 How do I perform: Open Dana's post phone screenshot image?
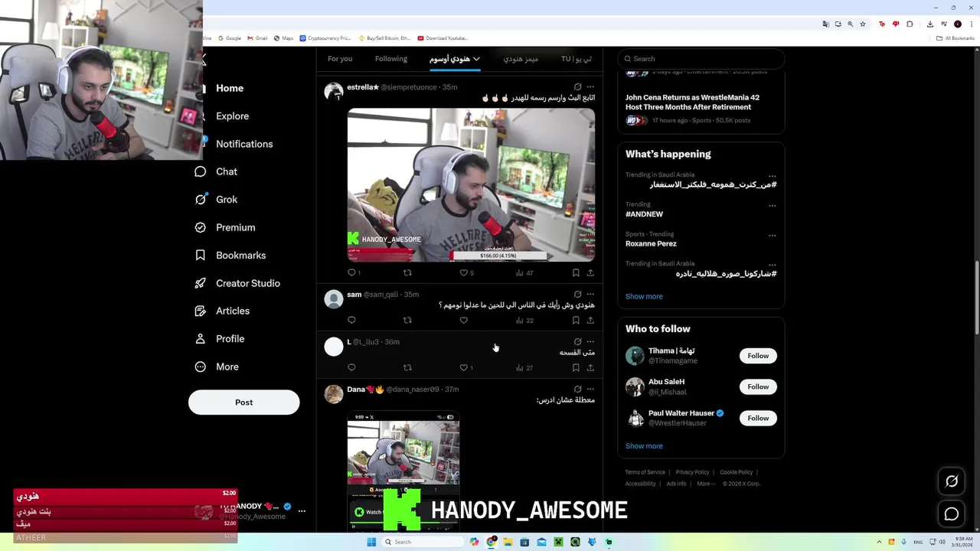403,471
